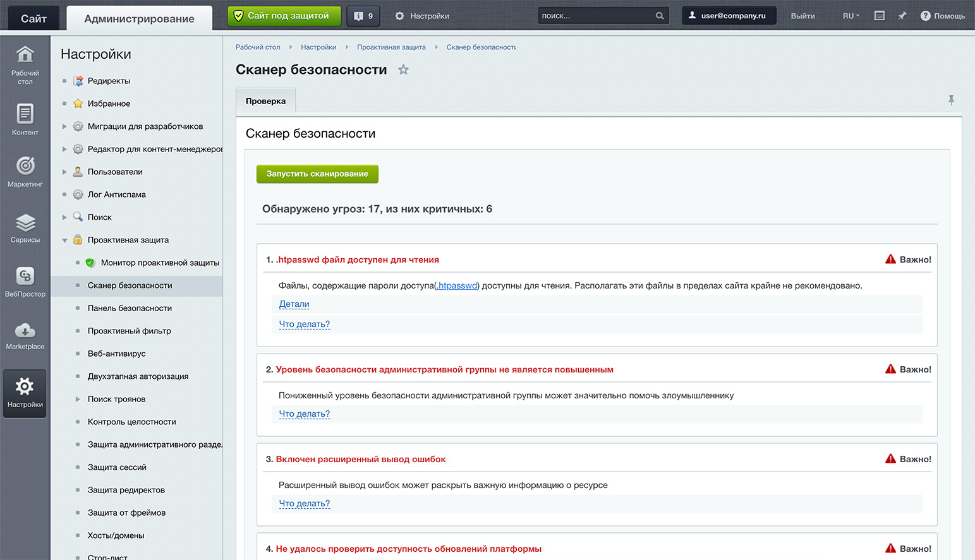This screenshot has height=560, width=975.
Task: Click the notifications counter showing 9
Action: [363, 16]
